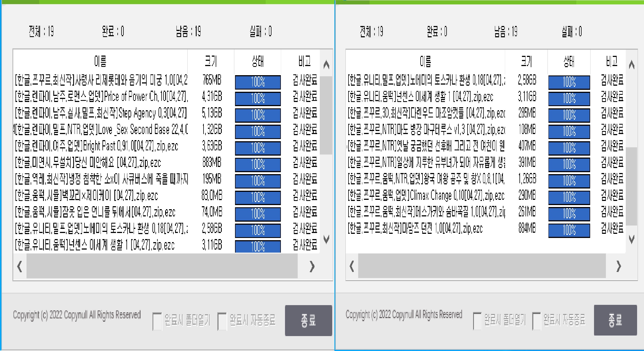644x351 pixels.
Task: Click scroll-up arrow in right file list
Action: (x=631, y=65)
